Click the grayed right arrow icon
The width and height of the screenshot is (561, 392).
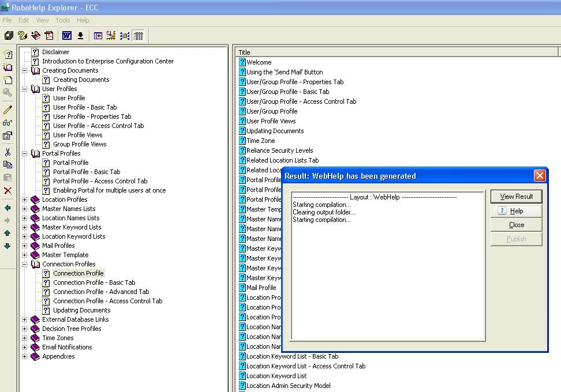pyautogui.click(x=8, y=220)
